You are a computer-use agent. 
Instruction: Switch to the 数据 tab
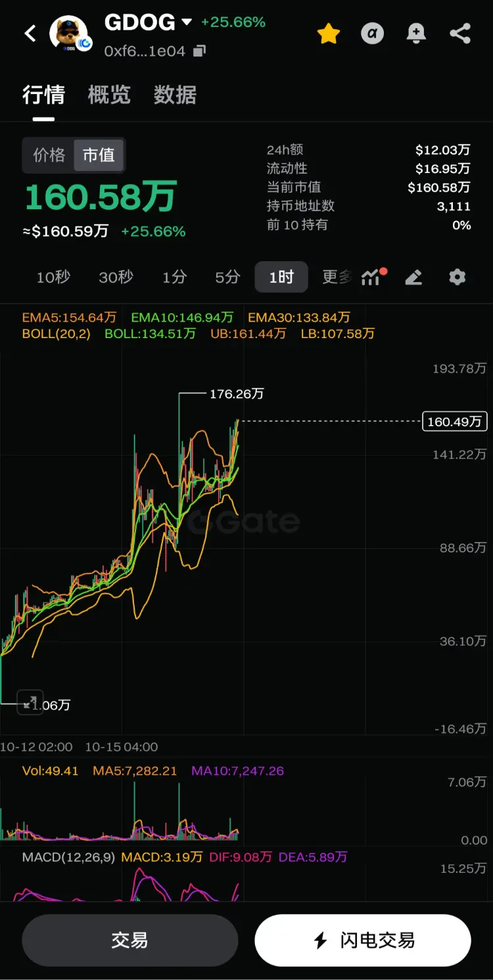(x=175, y=95)
